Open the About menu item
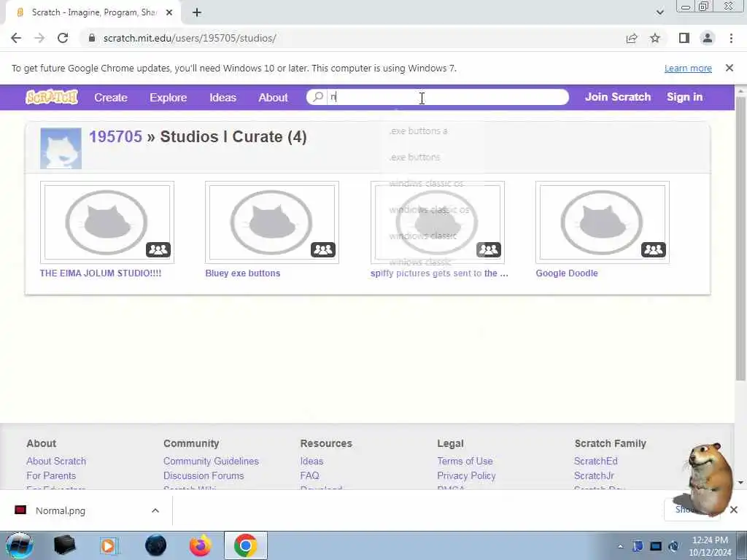747x560 pixels. coord(273,98)
